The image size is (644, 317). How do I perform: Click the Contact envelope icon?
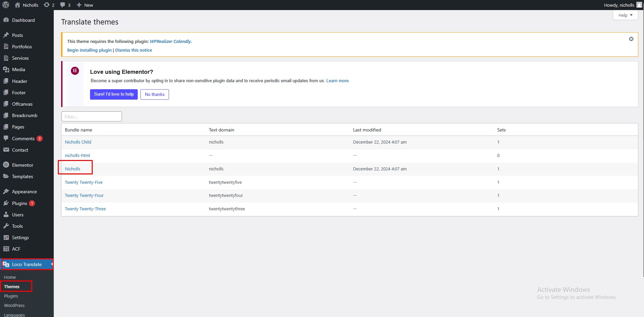click(x=6, y=150)
